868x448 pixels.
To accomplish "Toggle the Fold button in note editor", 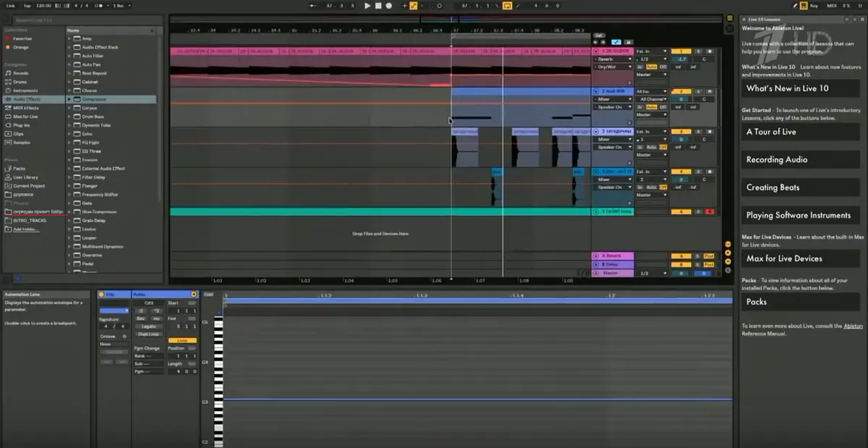I will coord(209,295).
